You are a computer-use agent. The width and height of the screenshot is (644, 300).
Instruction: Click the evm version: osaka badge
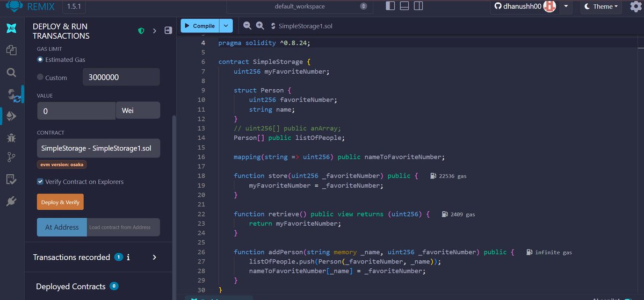click(62, 165)
